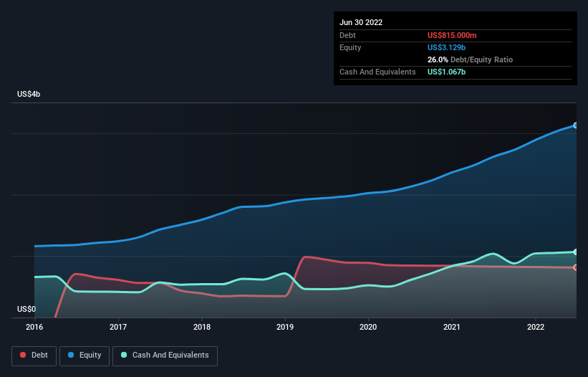588x377 pixels.
Task: Click the Equity label in tooltip
Action: (x=350, y=47)
